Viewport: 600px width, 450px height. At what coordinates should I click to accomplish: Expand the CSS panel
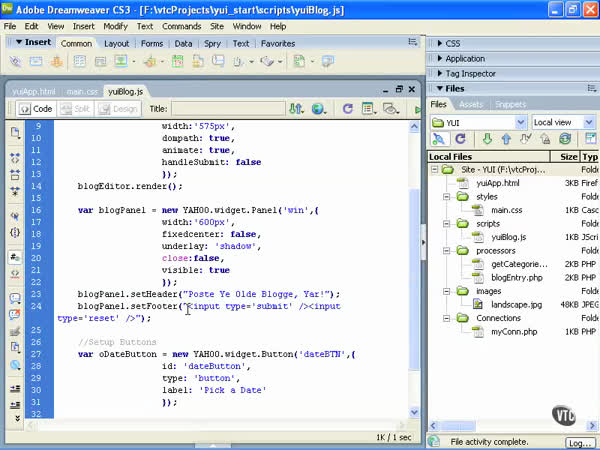[x=452, y=44]
